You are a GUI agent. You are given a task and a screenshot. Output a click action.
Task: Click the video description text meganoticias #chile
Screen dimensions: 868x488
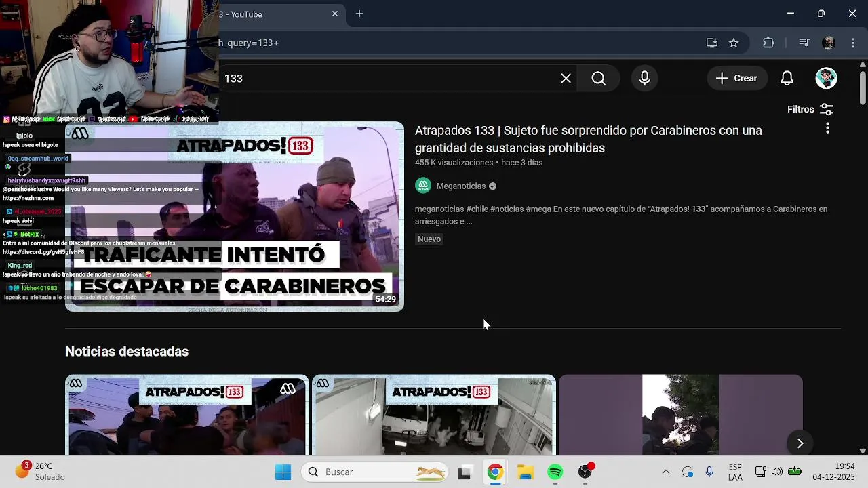(x=621, y=216)
